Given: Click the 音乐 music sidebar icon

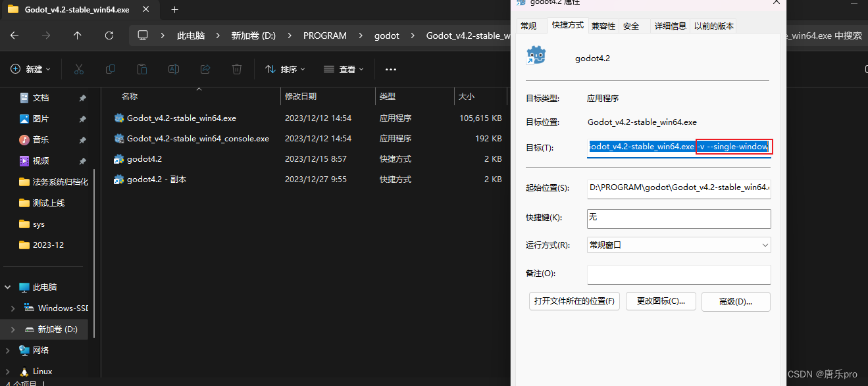Looking at the screenshot, I should pos(24,139).
